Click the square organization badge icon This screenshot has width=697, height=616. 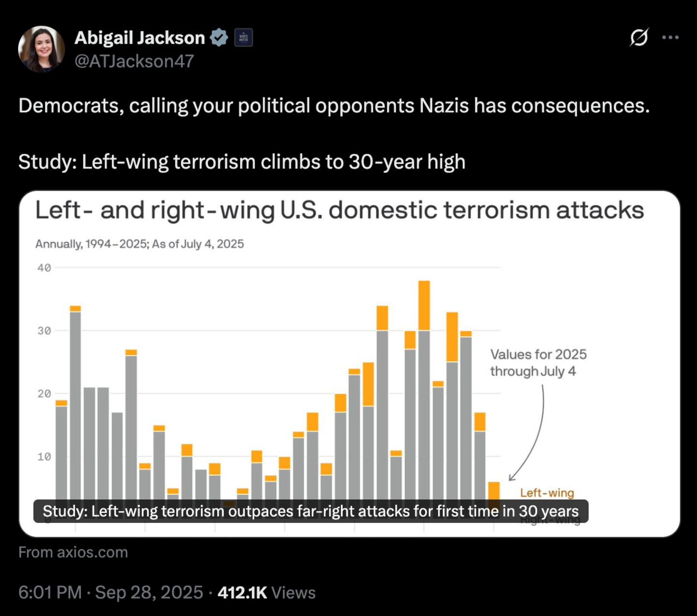pos(243,37)
